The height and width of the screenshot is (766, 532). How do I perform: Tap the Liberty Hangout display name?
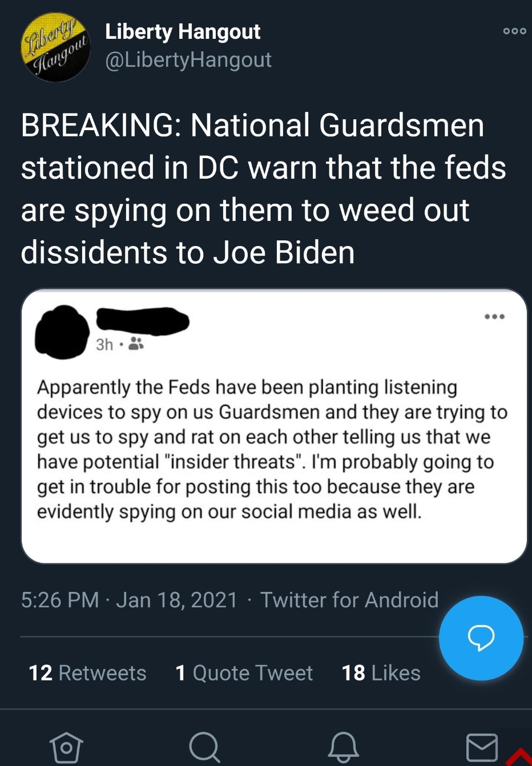[183, 32]
